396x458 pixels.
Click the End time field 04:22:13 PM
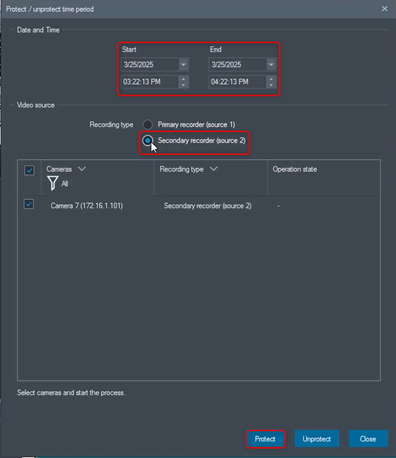coord(238,82)
